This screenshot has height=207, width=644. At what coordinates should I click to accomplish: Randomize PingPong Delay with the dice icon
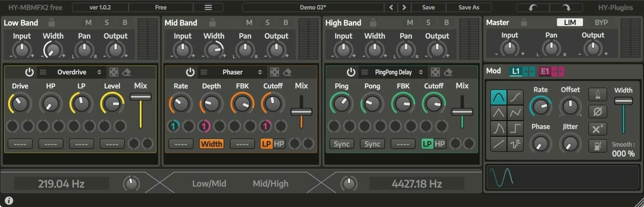pyautogui.click(x=435, y=72)
